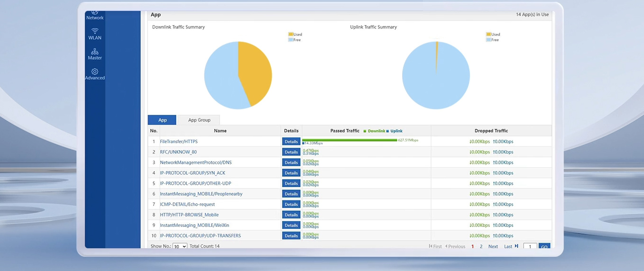Open Details for RFC/UNKNOW_80
Screen dimensions: 644x271
(x=291, y=152)
